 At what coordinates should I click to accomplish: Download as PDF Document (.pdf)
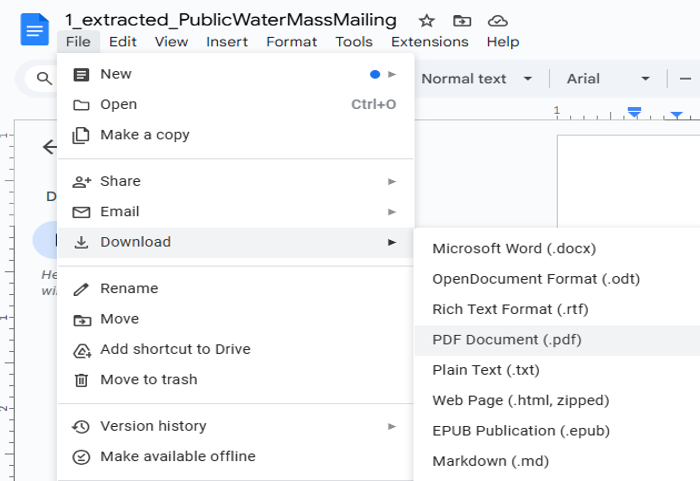(x=557, y=340)
